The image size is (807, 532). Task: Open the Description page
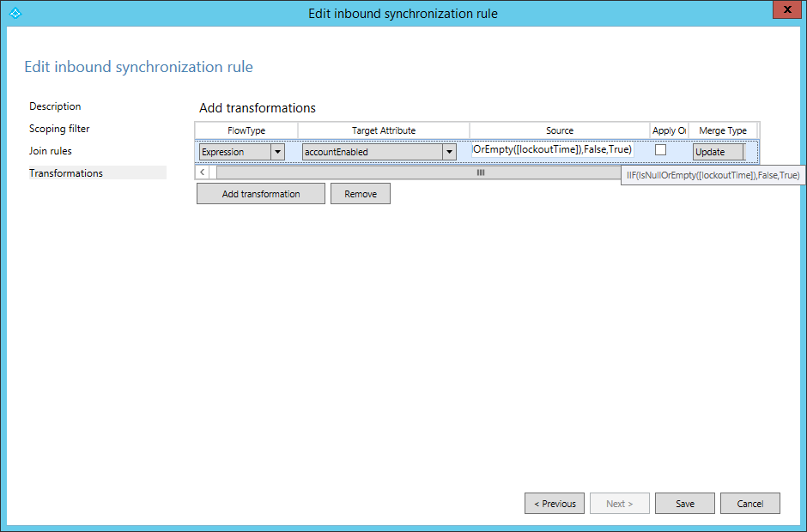click(x=55, y=106)
